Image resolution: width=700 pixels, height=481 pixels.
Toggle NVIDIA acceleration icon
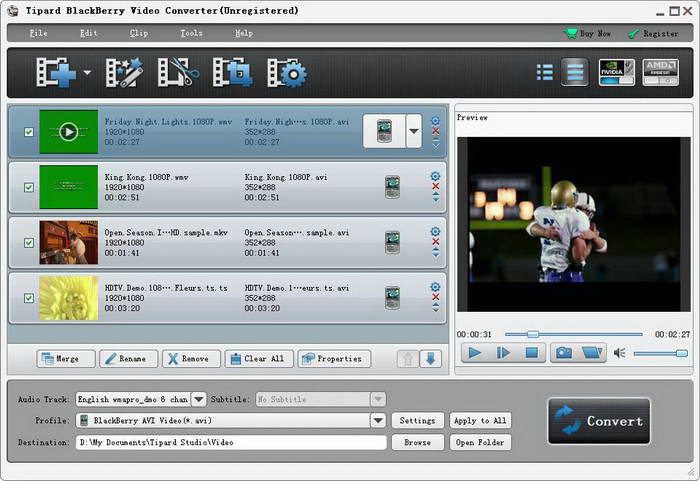616,72
